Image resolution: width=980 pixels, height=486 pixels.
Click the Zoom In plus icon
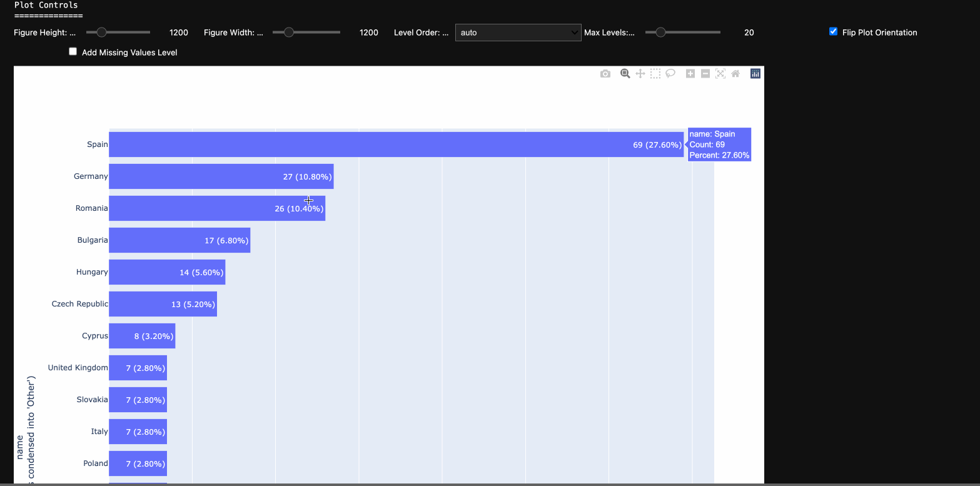click(x=690, y=74)
